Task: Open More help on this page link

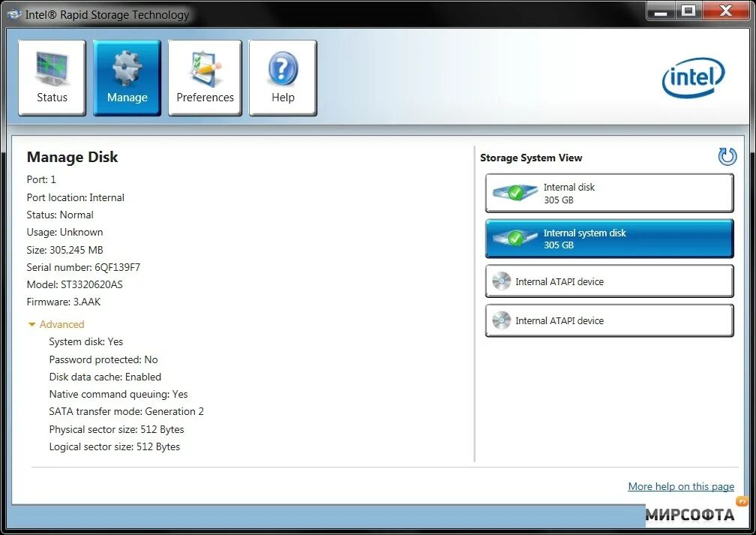Action: 681,486
